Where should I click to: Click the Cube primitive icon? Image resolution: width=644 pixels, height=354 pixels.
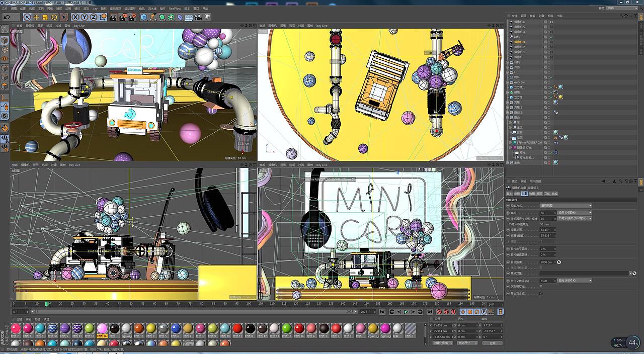[143, 17]
